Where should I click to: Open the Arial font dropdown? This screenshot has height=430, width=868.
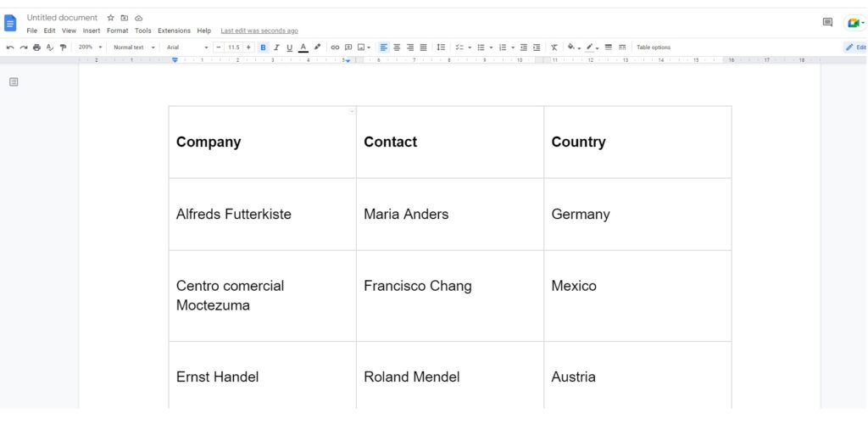[187, 47]
